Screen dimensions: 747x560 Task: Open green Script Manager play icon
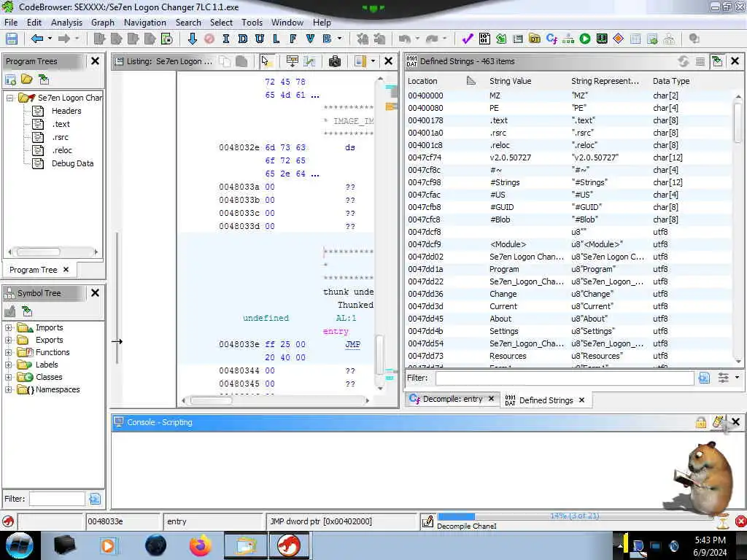tap(585, 39)
